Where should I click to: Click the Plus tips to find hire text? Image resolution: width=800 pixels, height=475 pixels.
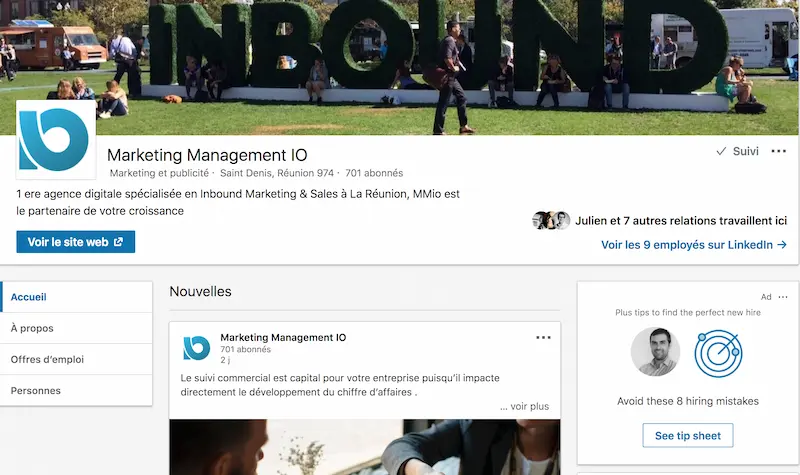click(x=688, y=312)
